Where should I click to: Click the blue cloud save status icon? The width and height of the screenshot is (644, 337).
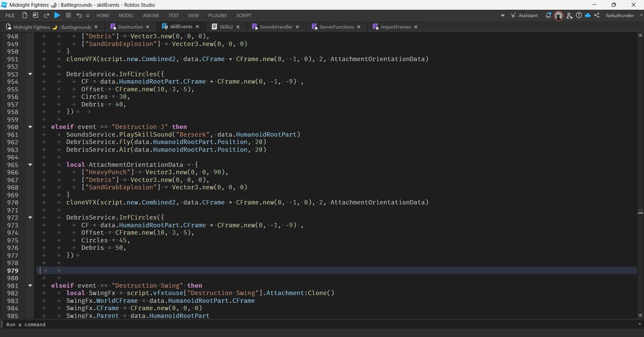(x=588, y=16)
